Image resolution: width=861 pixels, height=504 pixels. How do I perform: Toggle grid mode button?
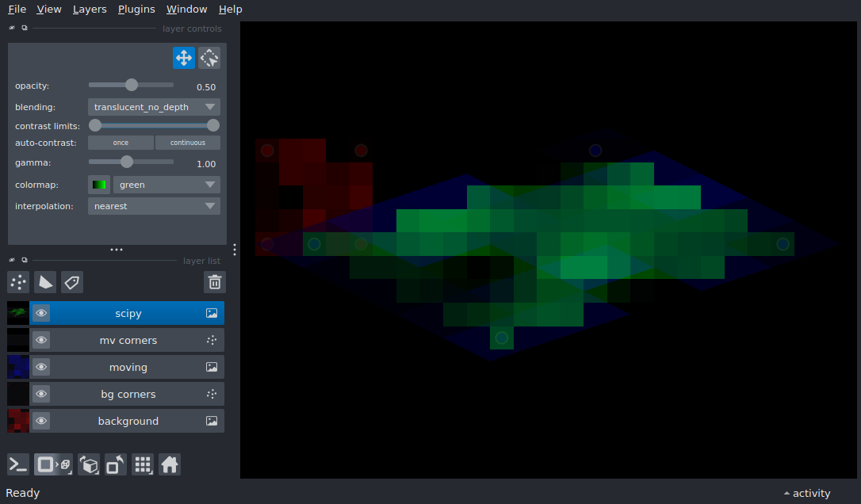[x=143, y=464]
